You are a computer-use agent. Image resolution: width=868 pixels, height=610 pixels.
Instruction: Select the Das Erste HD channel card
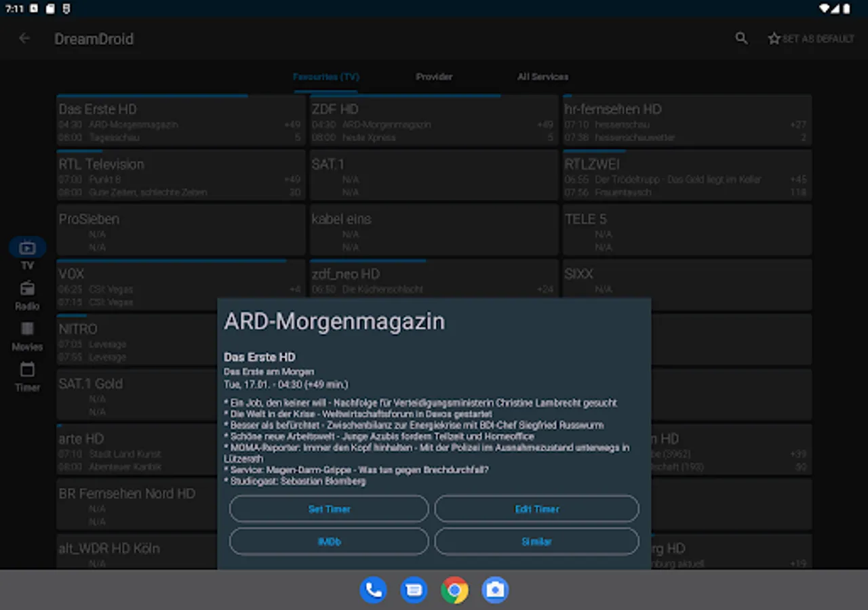point(181,121)
